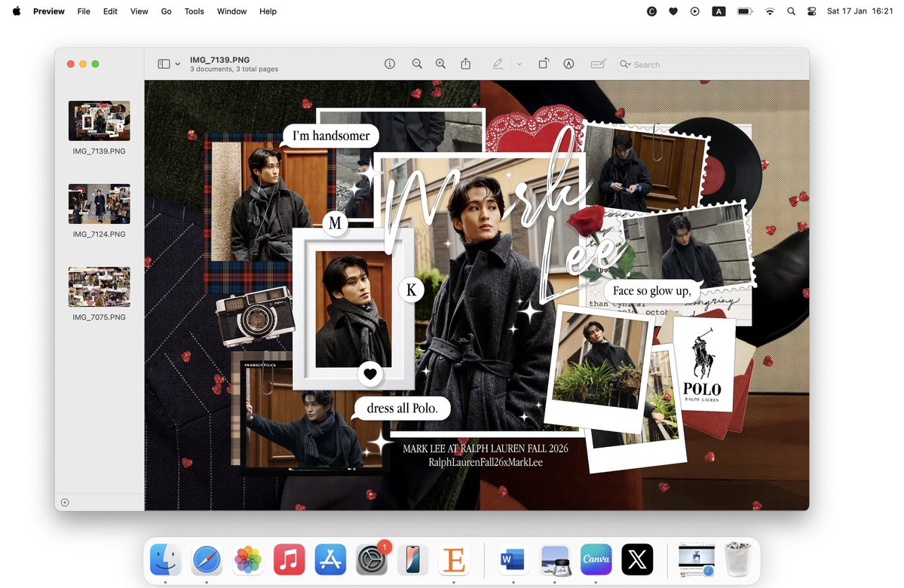Expand the Highlight options chevron
The image size is (904, 588).
pos(519,65)
